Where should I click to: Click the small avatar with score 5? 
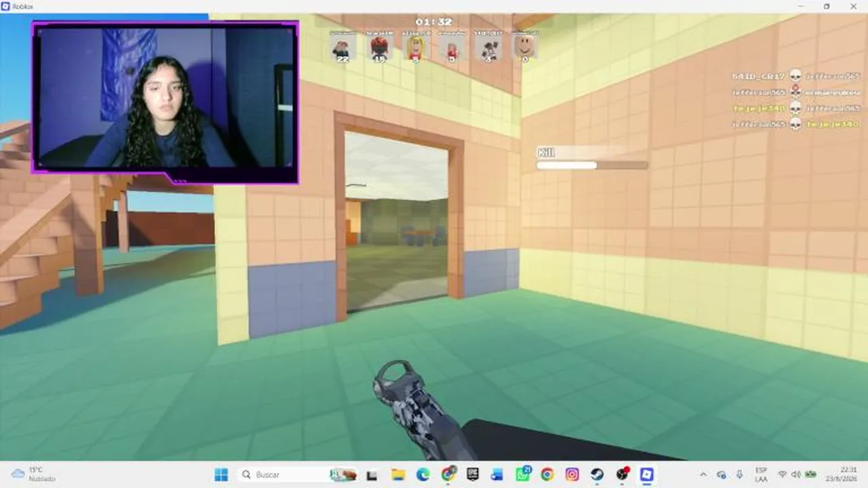[452, 47]
